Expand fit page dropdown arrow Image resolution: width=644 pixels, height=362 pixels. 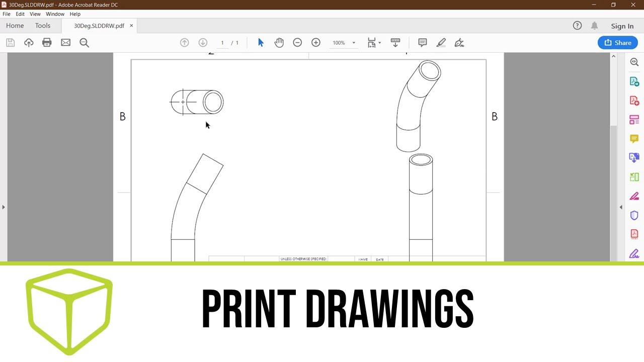point(379,43)
